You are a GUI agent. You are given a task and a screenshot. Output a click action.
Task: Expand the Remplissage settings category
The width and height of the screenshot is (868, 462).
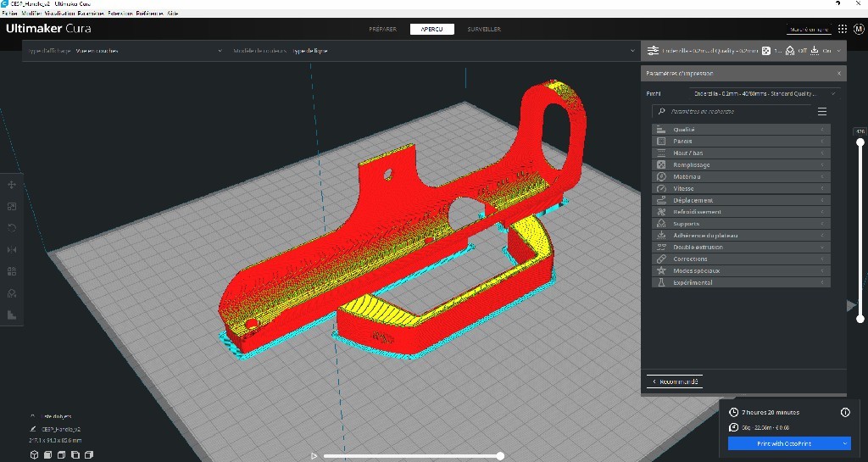741,164
